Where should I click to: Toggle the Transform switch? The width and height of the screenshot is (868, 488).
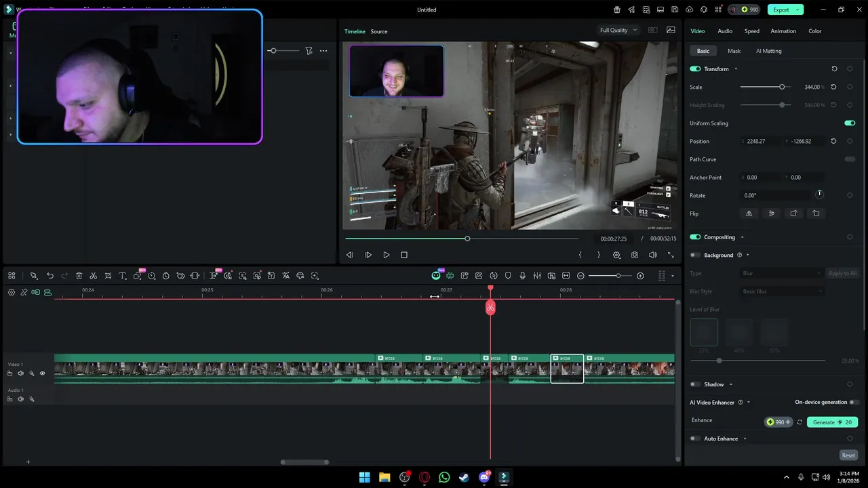point(695,69)
